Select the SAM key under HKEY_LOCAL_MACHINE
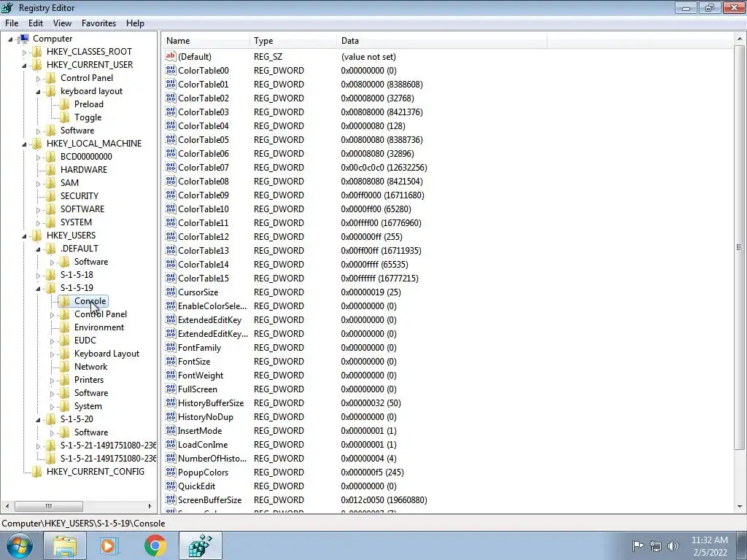The width and height of the screenshot is (747, 560). [69, 183]
